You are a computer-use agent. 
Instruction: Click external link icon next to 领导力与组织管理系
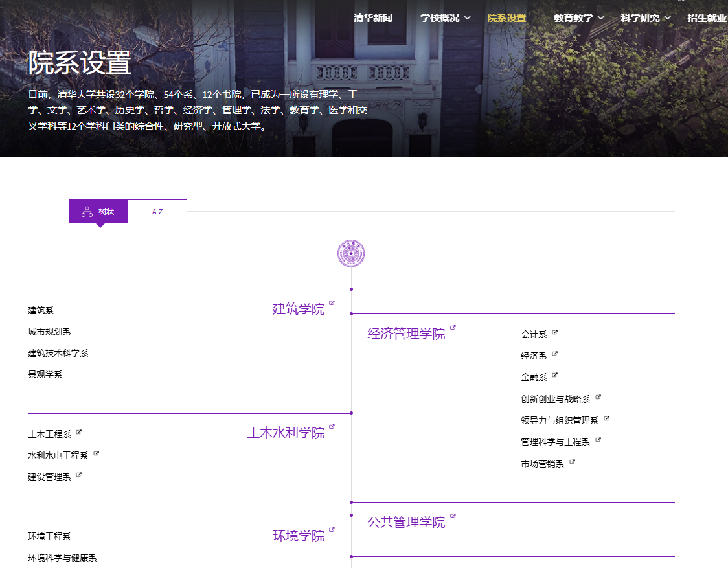[x=606, y=418]
